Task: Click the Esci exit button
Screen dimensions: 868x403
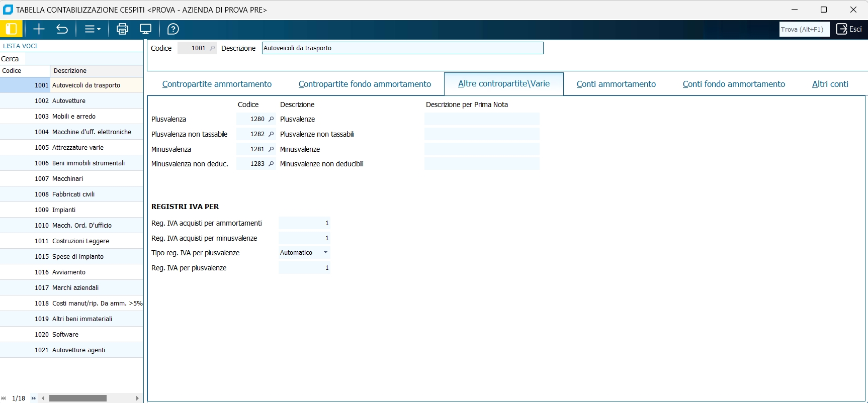Action: pos(849,29)
